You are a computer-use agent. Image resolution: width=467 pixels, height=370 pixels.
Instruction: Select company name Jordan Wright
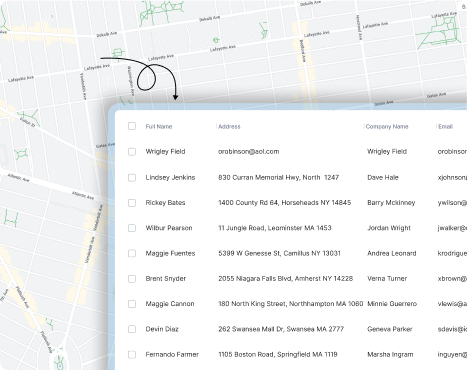[389, 228]
